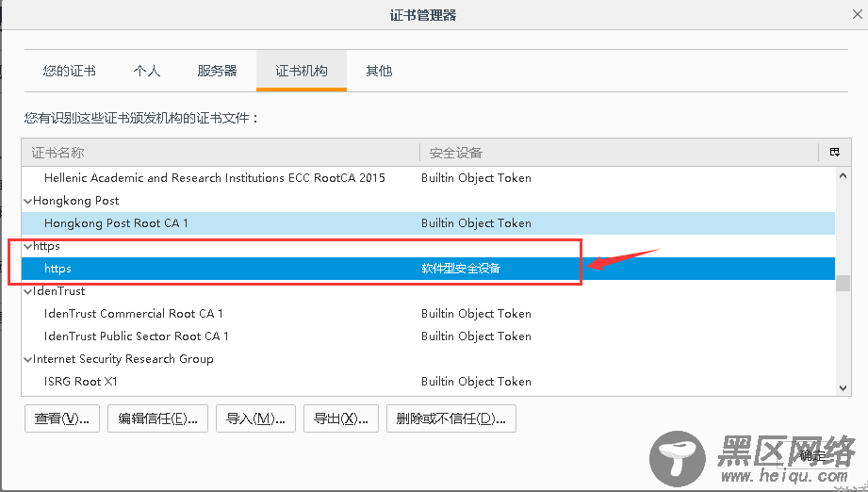Click Builtin Object Token for Hongkong Post Root

[x=476, y=223]
